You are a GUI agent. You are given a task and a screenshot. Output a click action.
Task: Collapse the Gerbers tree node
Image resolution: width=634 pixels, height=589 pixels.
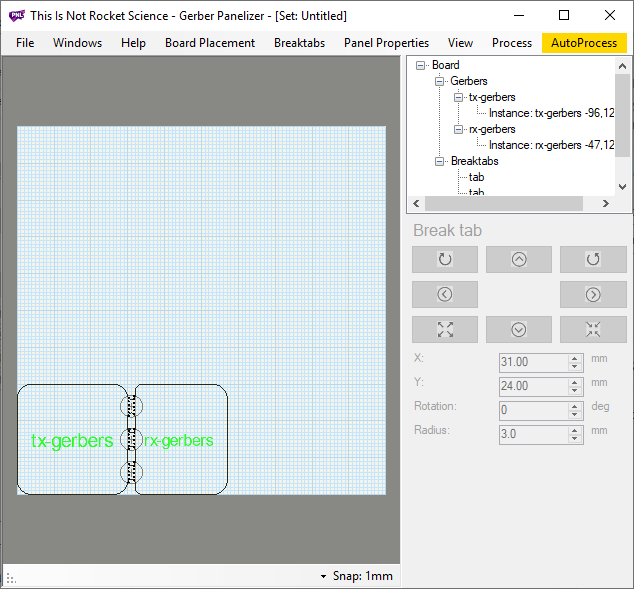coord(439,81)
